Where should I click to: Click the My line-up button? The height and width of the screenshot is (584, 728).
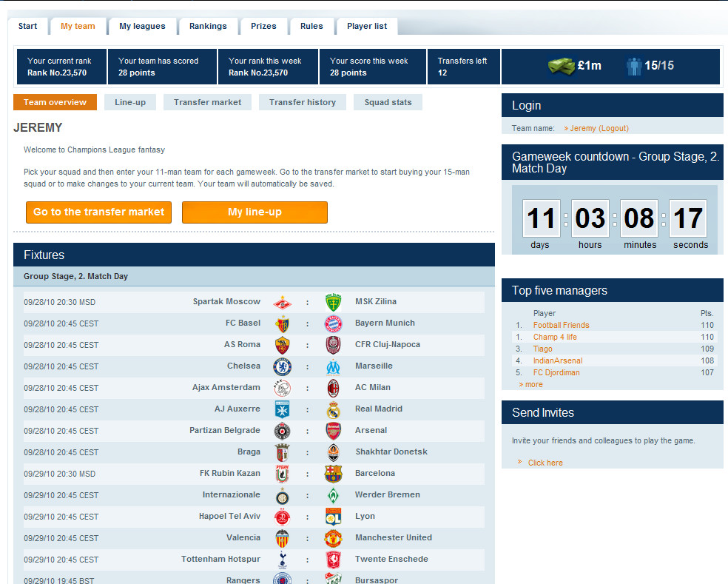[x=255, y=212]
